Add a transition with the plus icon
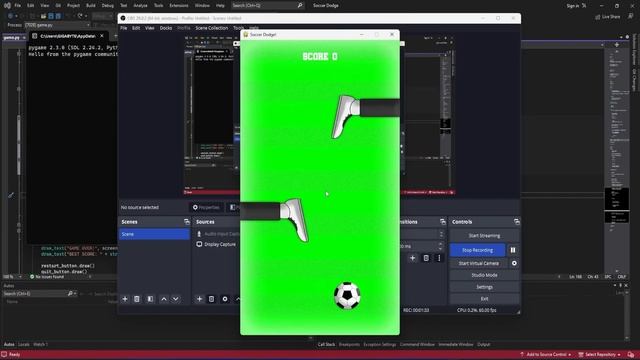The image size is (640, 360). (413, 258)
